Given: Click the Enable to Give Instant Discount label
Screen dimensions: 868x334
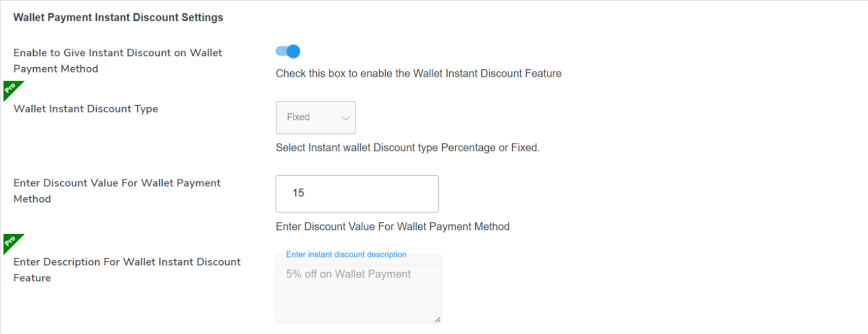Looking at the screenshot, I should (118, 60).
